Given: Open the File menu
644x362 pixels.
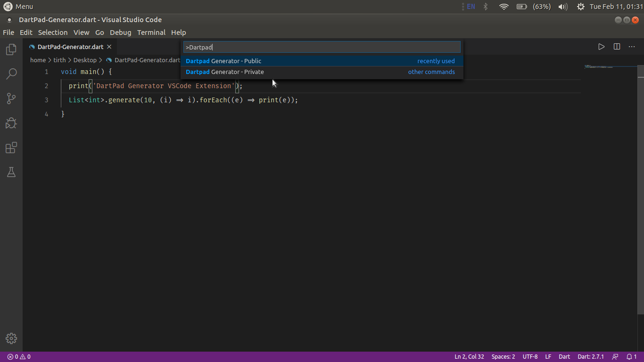Looking at the screenshot, I should tap(8, 33).
